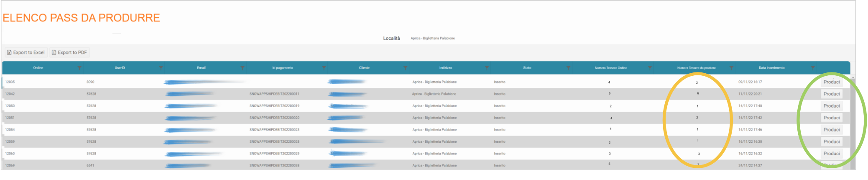
Task: Click the Numero Tessere da produrre filter
Action: (731, 68)
